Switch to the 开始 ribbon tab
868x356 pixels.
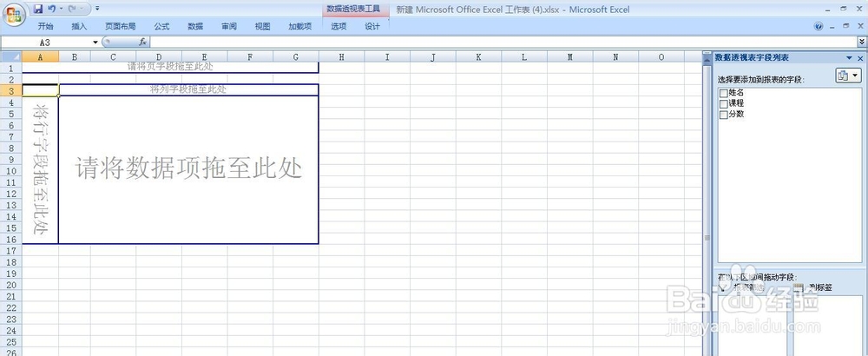pyautogui.click(x=45, y=26)
